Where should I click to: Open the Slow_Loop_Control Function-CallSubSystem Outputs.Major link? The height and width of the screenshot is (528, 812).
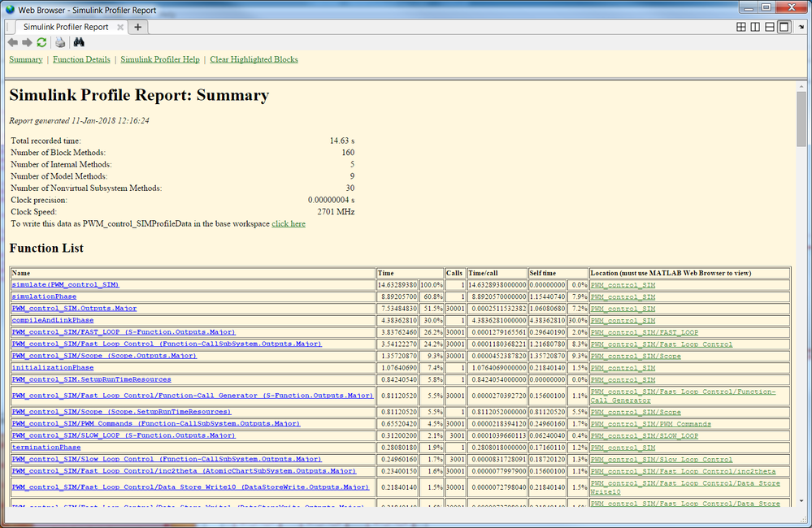[167, 460]
